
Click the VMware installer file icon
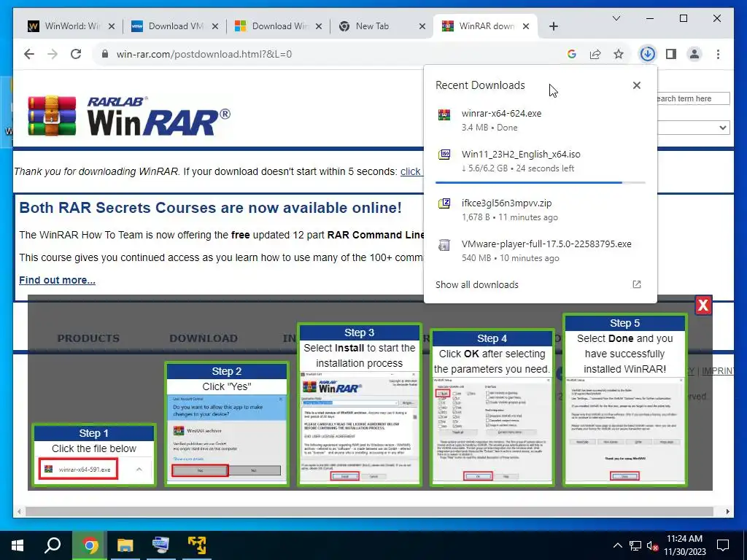click(x=444, y=245)
